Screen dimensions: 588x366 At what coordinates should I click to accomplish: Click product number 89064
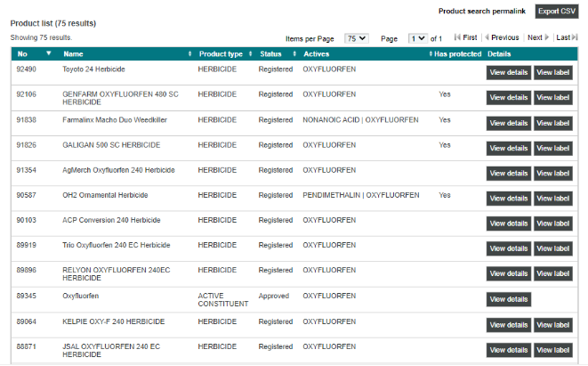coord(27,321)
